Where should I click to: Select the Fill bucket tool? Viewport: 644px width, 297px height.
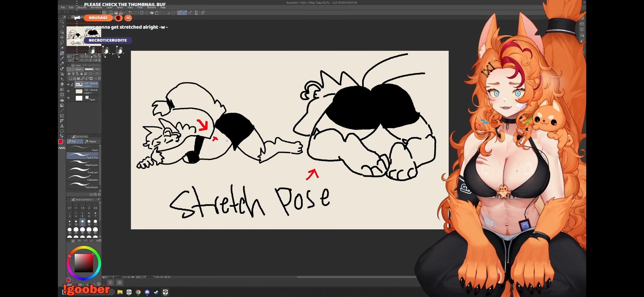(62, 100)
